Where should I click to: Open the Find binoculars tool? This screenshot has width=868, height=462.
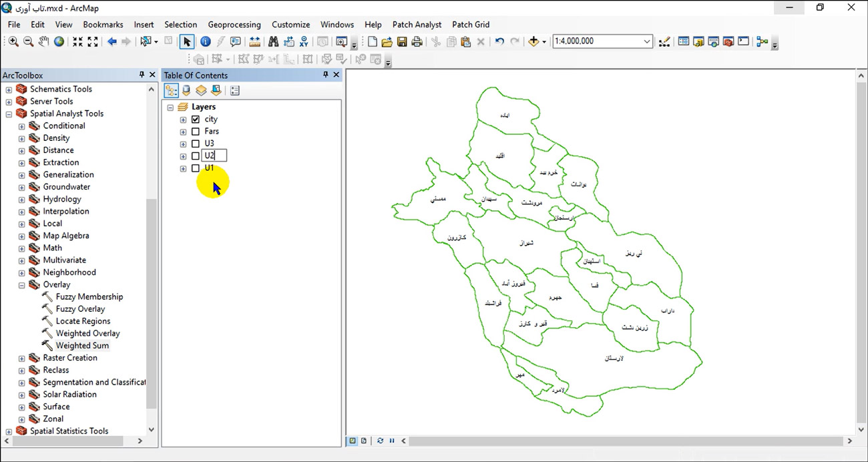point(273,41)
